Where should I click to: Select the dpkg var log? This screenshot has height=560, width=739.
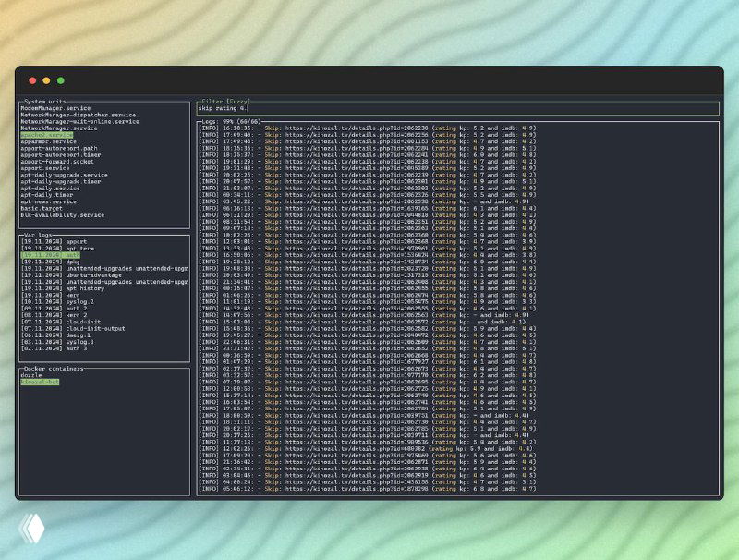(51, 260)
